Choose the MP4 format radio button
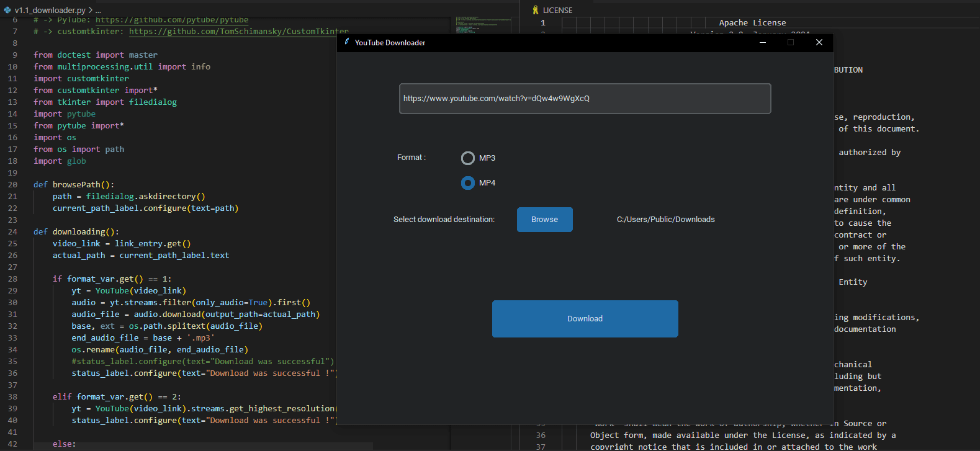Viewport: 980px width, 451px height. pyautogui.click(x=468, y=183)
